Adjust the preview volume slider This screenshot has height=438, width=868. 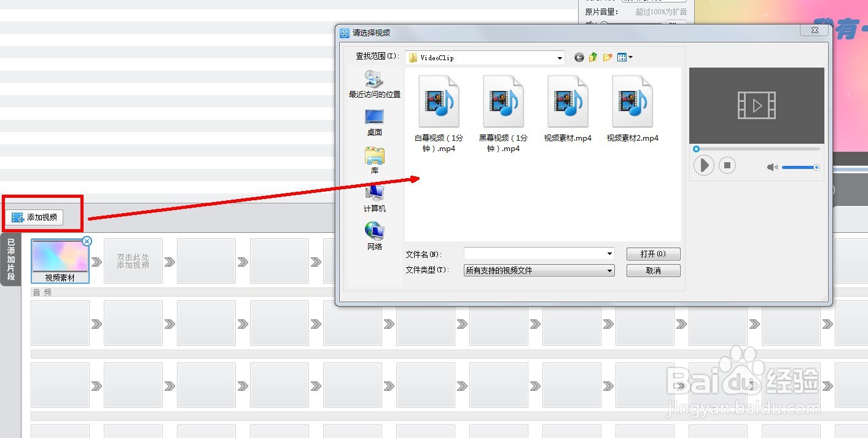pyautogui.click(x=800, y=167)
